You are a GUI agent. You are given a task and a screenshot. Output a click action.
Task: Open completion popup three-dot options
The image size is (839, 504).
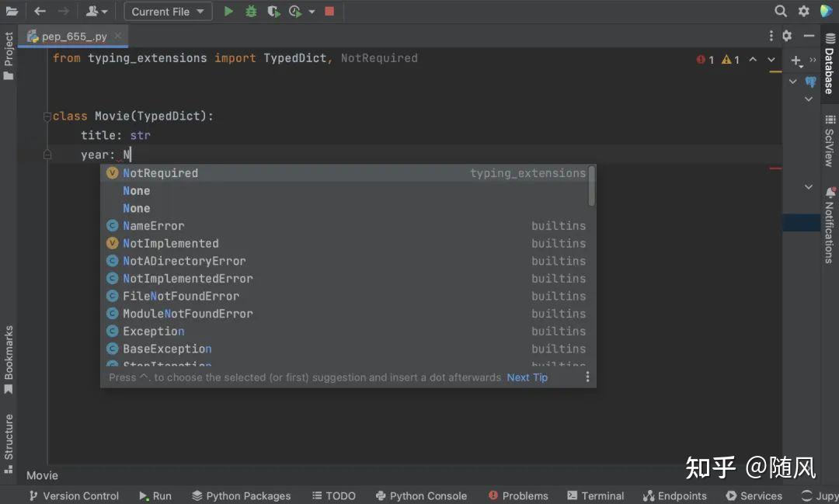point(587,377)
